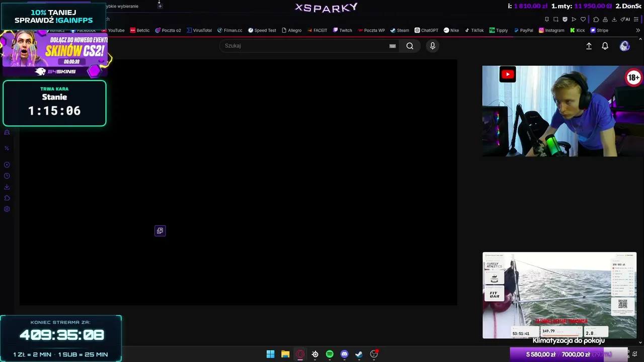Open the notifications bell

point(605,46)
